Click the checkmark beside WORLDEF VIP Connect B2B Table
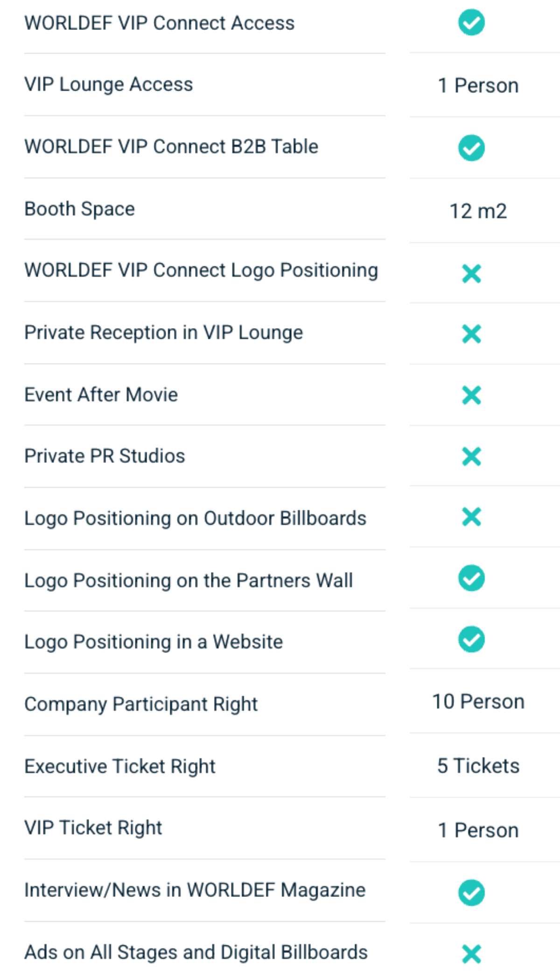Viewport: 560px width, 980px height. tap(471, 148)
